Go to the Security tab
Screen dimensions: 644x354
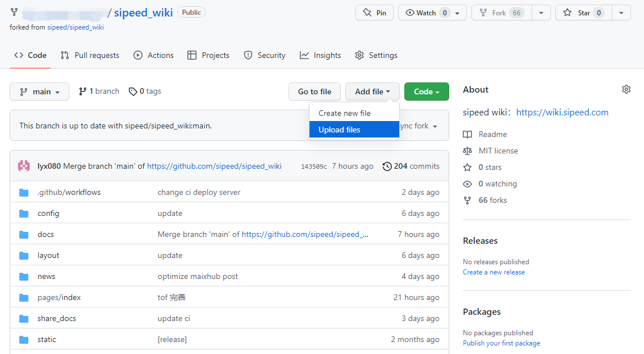(x=265, y=55)
